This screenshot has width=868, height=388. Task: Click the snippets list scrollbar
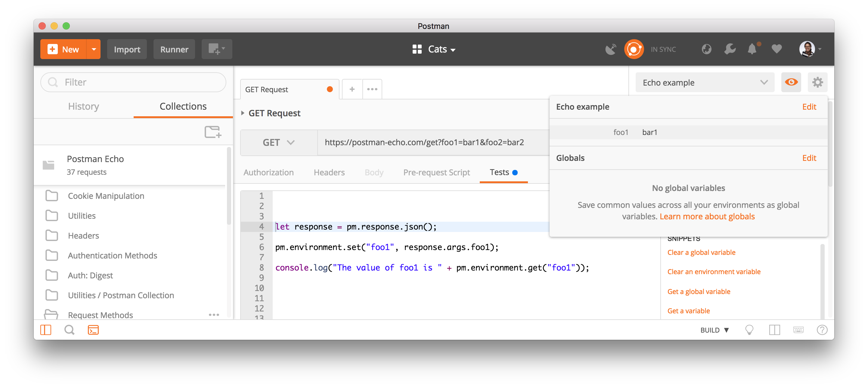[x=822, y=282]
